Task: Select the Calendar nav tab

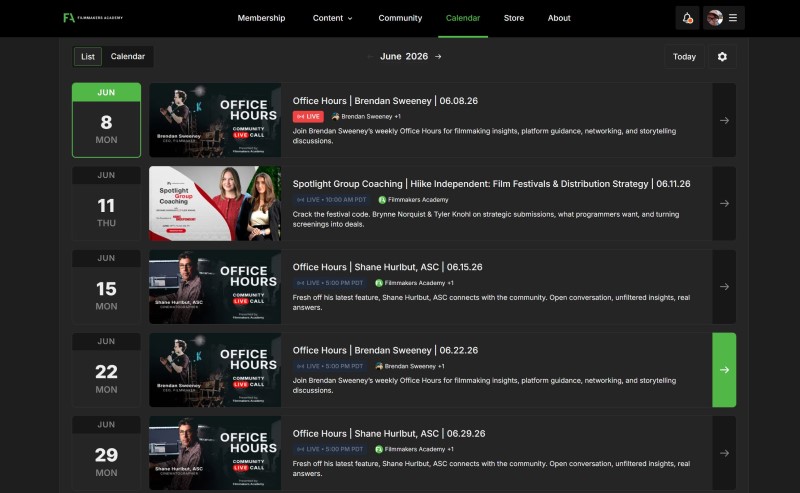Action: click(x=463, y=18)
